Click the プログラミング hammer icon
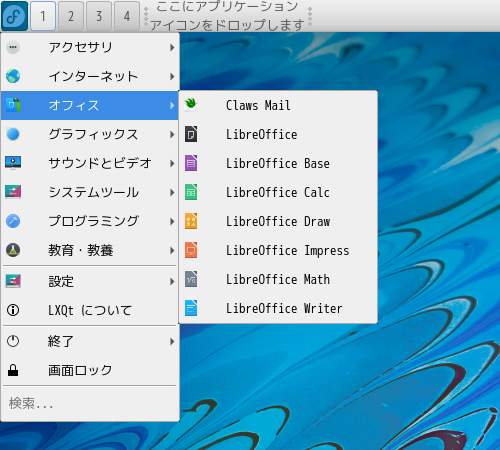This screenshot has height=450, width=500. tap(13, 221)
